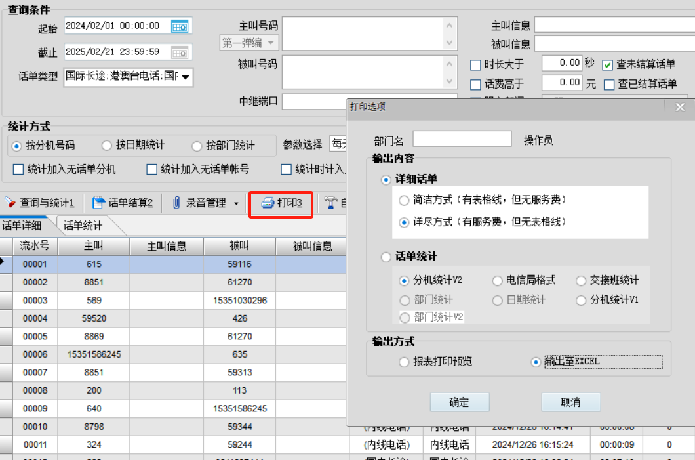
Task: Sort by 流水号 column header
Action: 35,246
